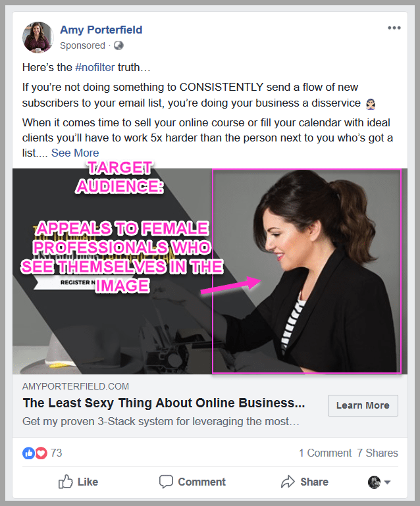Click the Learn More button
This screenshot has height=506, width=420.
click(x=363, y=405)
